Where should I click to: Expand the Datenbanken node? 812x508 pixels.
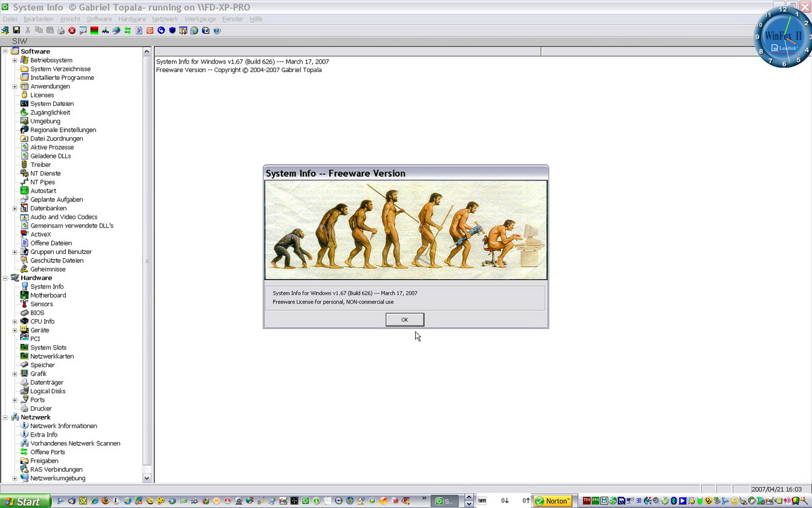[15, 208]
